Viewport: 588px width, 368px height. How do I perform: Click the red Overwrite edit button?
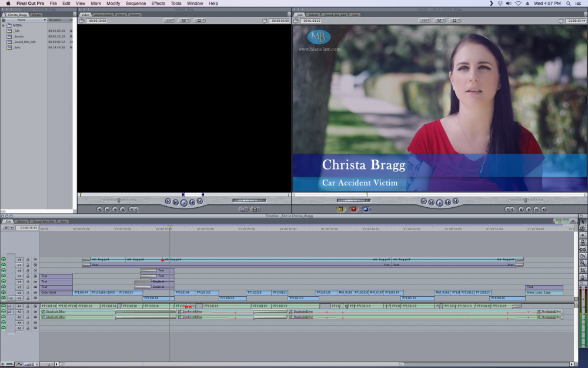click(x=353, y=209)
